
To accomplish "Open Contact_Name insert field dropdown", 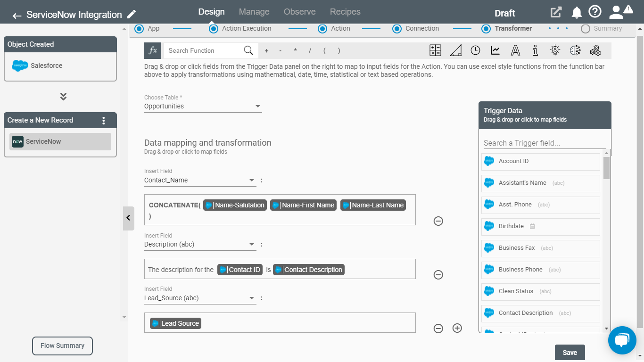I will pos(200,181).
